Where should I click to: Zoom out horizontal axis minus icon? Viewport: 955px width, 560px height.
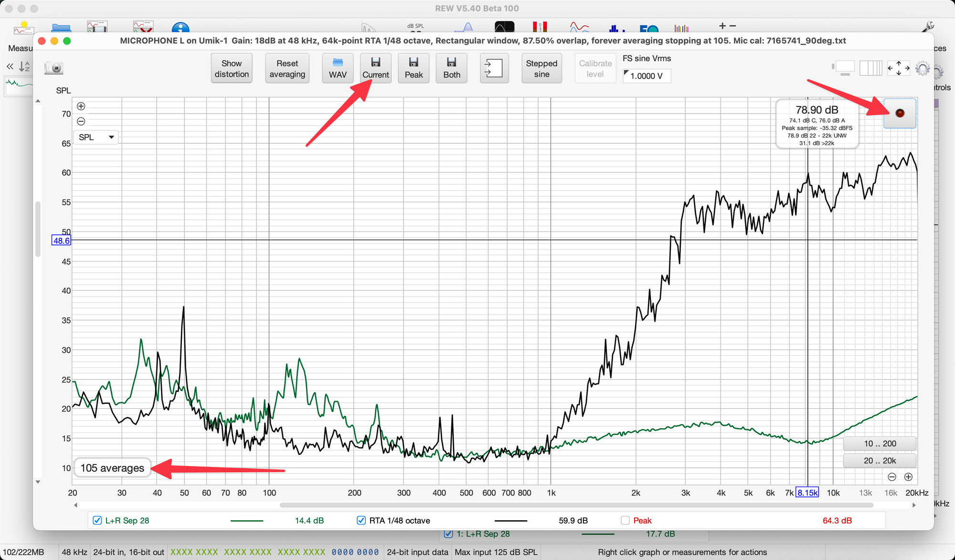(891, 477)
